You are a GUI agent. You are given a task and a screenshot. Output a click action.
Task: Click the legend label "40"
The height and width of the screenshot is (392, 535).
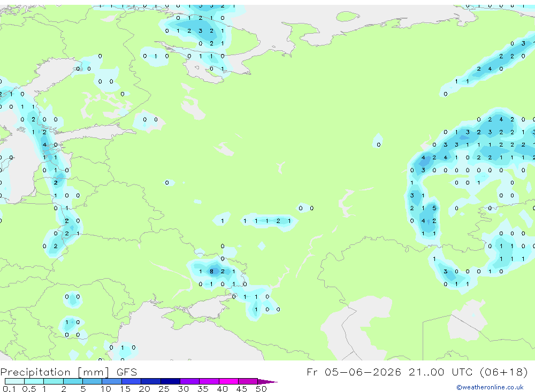(x=222, y=389)
